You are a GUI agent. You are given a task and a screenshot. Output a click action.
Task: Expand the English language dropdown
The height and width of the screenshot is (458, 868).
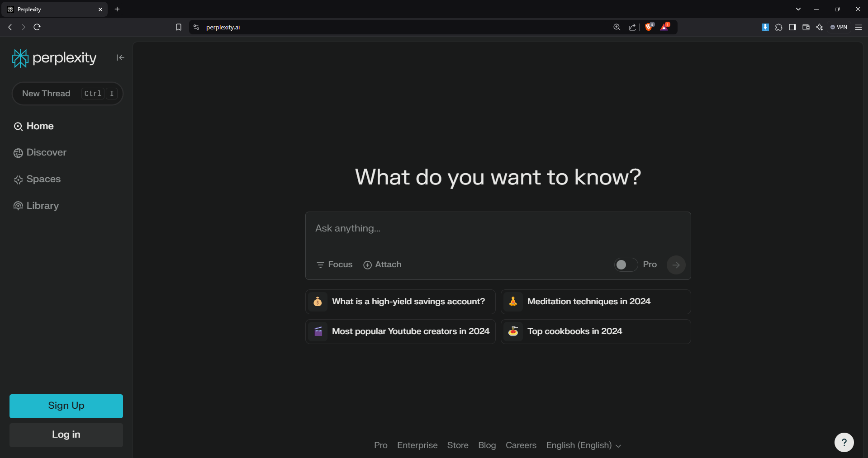[x=583, y=445]
